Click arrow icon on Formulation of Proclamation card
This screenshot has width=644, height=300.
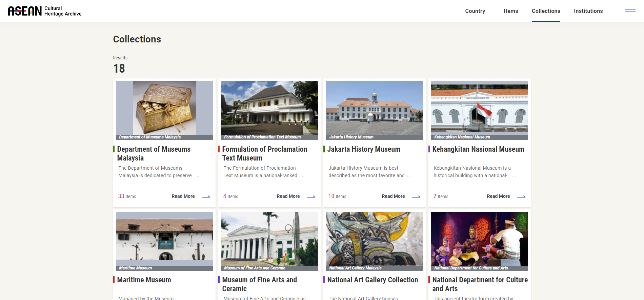(x=311, y=196)
